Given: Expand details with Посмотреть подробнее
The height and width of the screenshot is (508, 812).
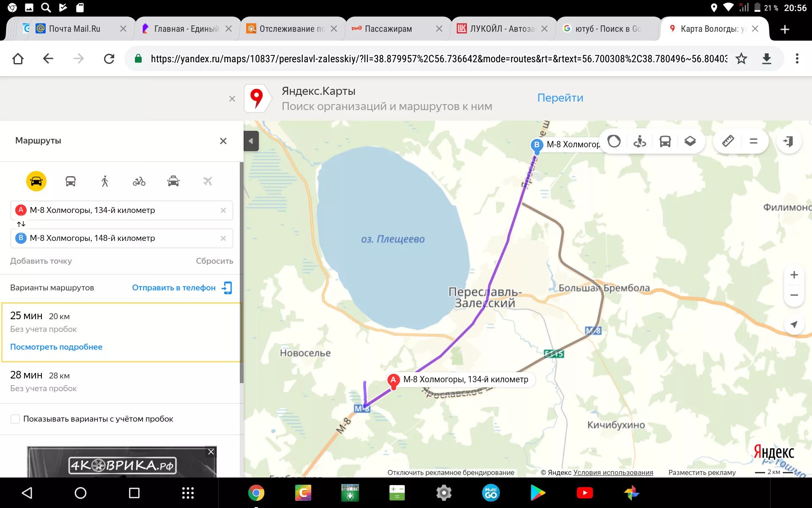Looking at the screenshot, I should pyautogui.click(x=56, y=347).
